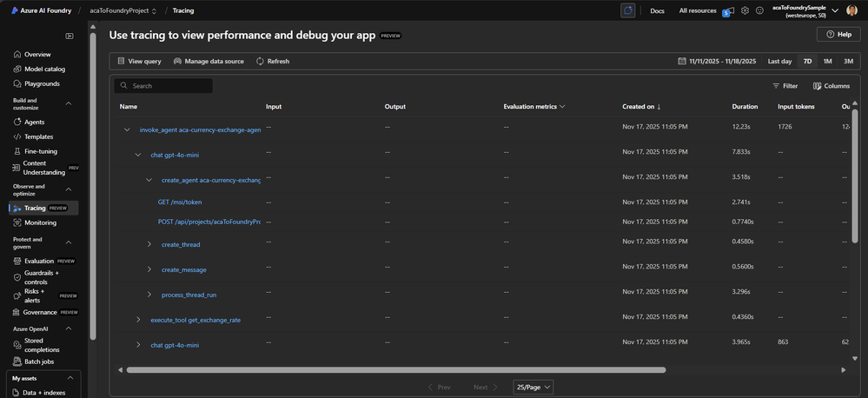This screenshot has height=398, width=868.
Task: Collapse the left sidebar panel icon
Action: tap(70, 36)
